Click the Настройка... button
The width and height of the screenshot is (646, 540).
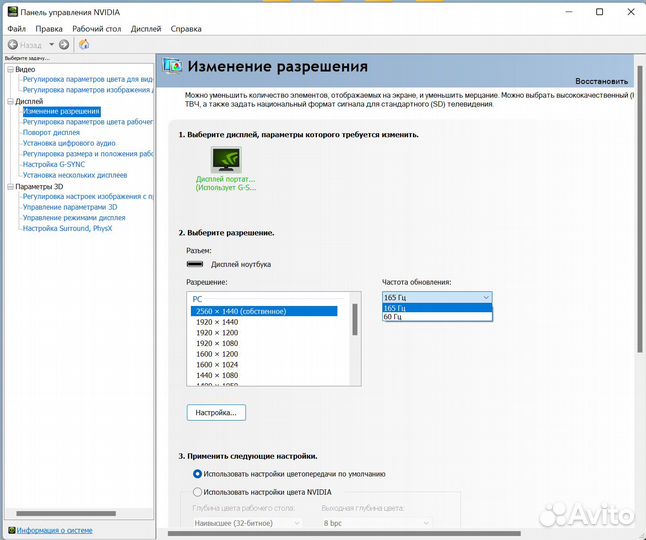tap(216, 412)
